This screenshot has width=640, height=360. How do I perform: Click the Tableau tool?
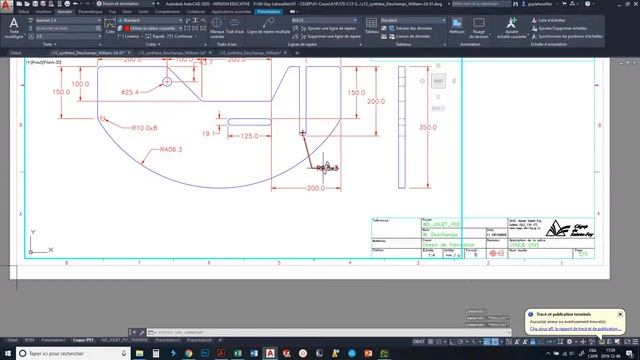coord(371,26)
